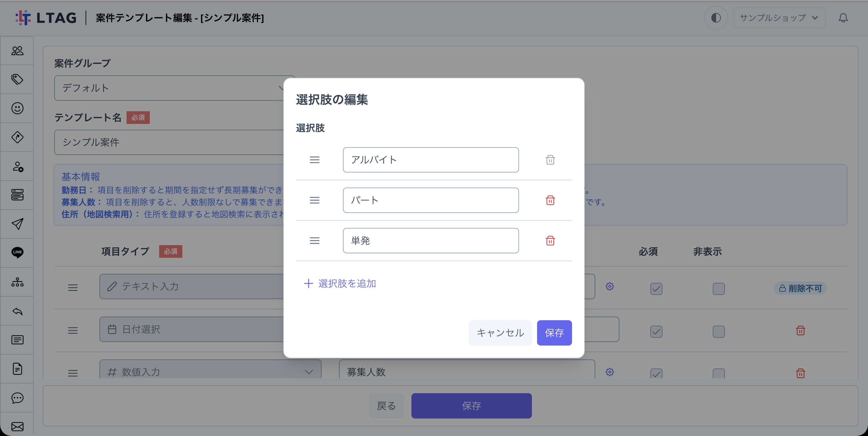The image size is (868, 436).
Task: Open the LINE sidebar icon
Action: [x=17, y=253]
